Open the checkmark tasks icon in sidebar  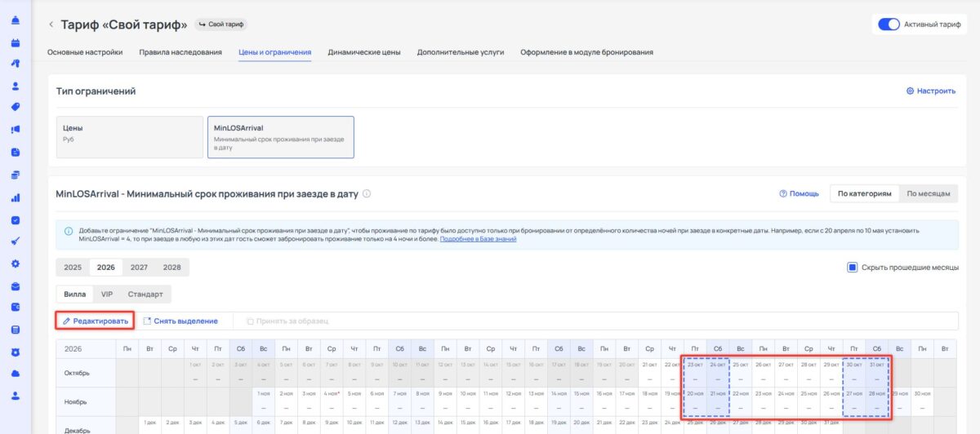point(16,219)
